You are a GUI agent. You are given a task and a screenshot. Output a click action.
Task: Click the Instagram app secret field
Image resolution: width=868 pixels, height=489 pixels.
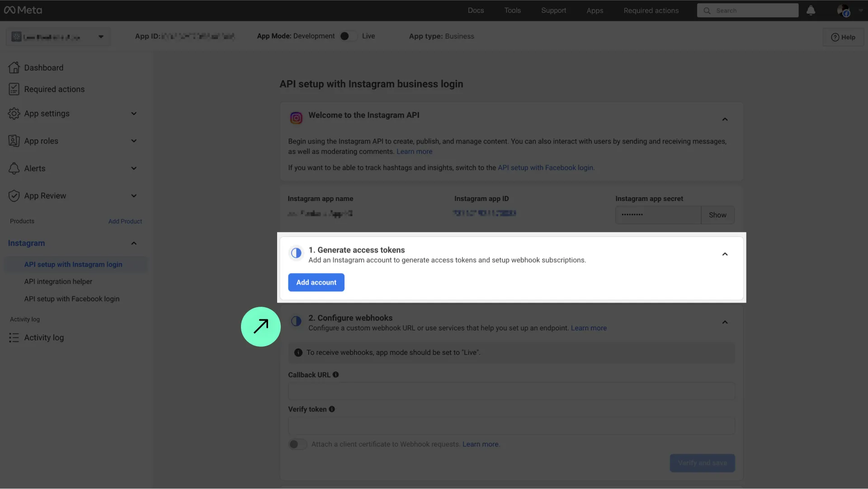[658, 215]
